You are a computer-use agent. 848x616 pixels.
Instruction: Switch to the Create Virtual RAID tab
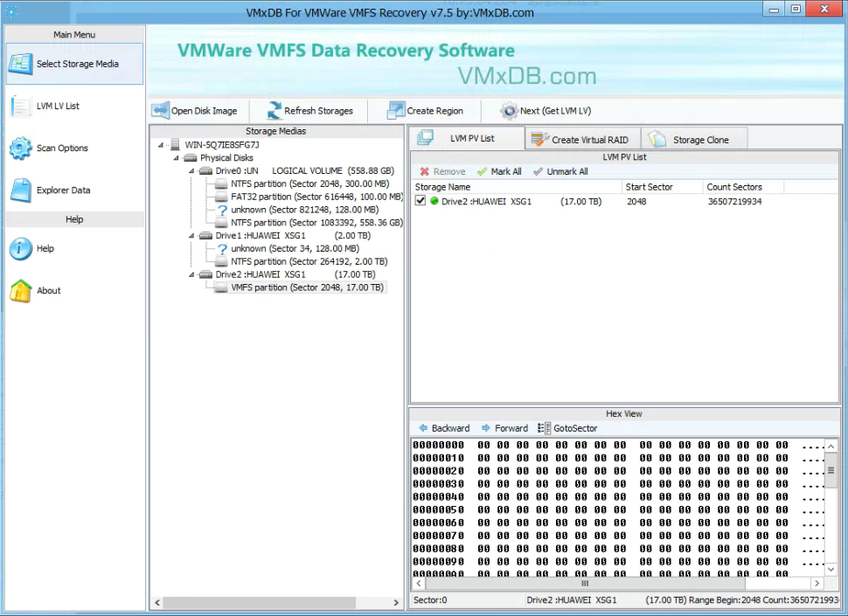(583, 140)
